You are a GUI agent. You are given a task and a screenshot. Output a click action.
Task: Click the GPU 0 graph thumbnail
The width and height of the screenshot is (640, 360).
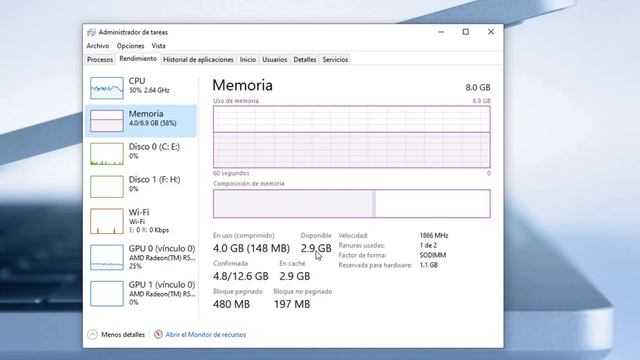(x=107, y=257)
